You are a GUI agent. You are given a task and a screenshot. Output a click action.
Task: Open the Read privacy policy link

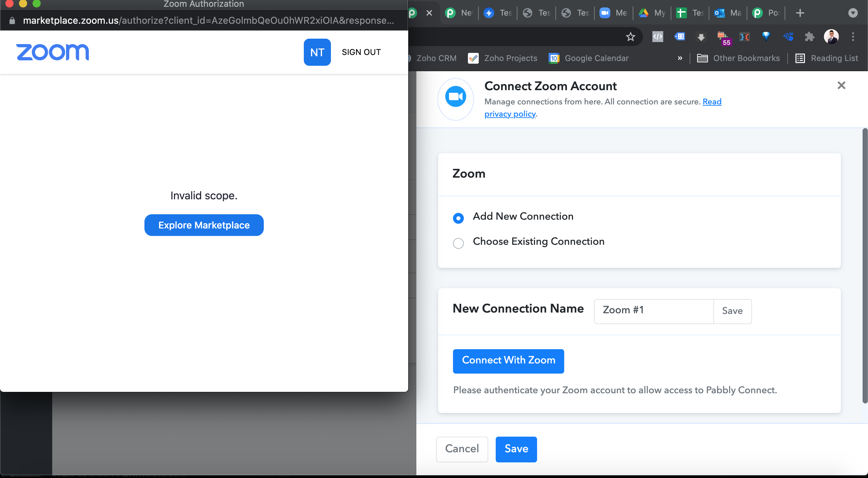pos(603,108)
